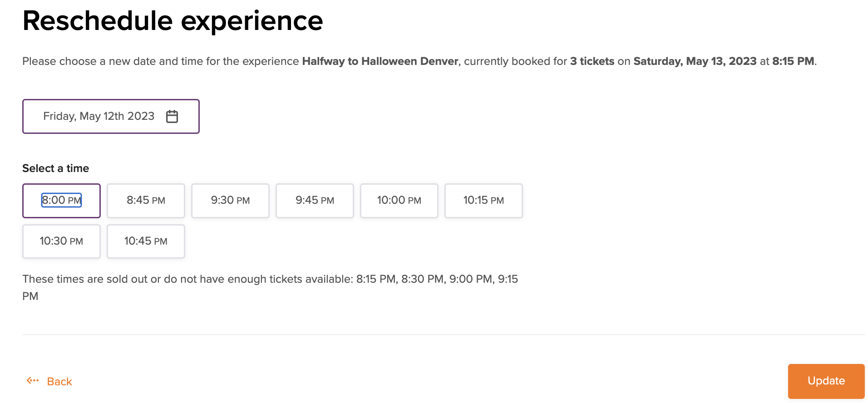Pick the 9:30 PM time slot

(x=230, y=201)
